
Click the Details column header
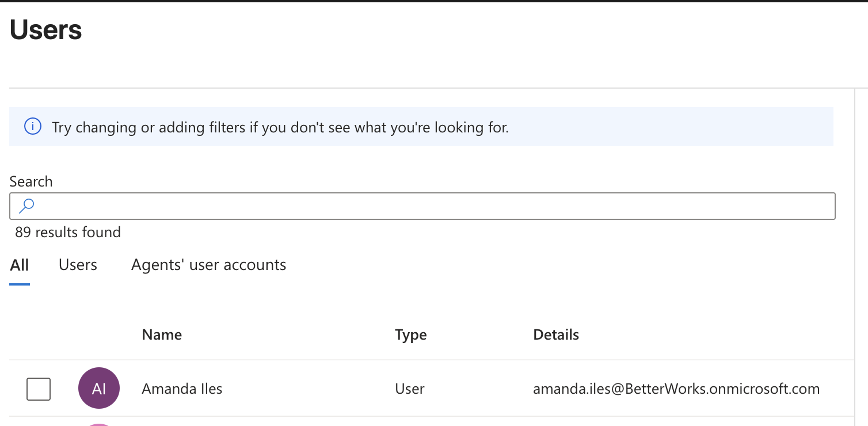[x=556, y=334]
